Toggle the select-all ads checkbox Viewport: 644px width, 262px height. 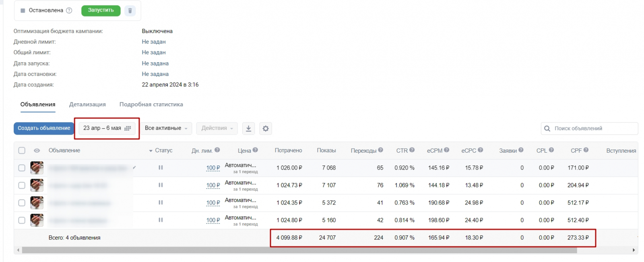[22, 150]
